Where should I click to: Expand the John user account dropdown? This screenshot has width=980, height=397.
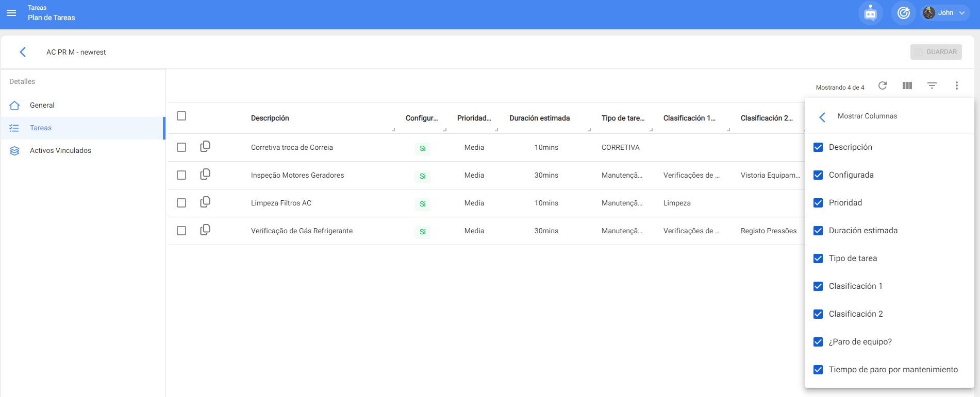tap(945, 13)
